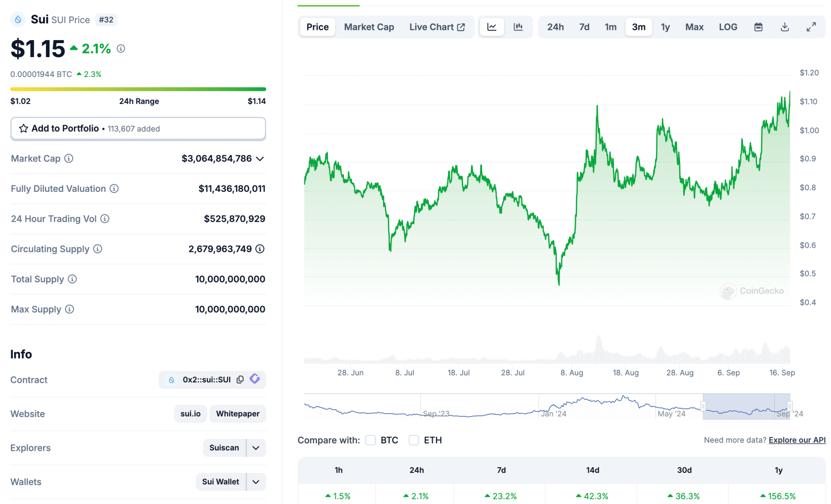This screenshot has height=504, width=831.
Task: Click the purple wallet icon beside contract
Action: click(255, 379)
